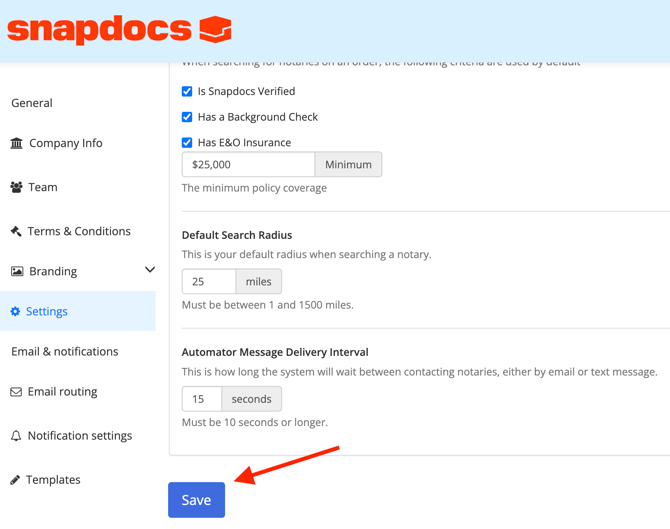Click 'Must be between 1 and 1500 miles.'

267,305
